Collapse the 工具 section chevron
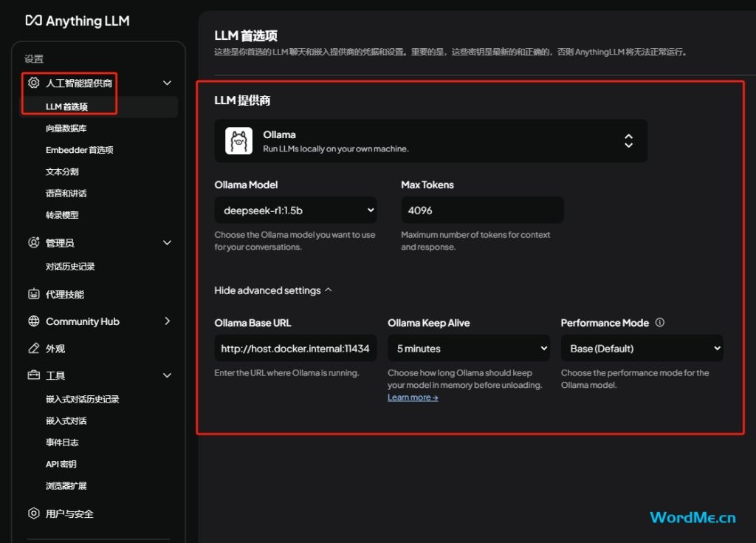The height and width of the screenshot is (543, 756). click(167, 375)
